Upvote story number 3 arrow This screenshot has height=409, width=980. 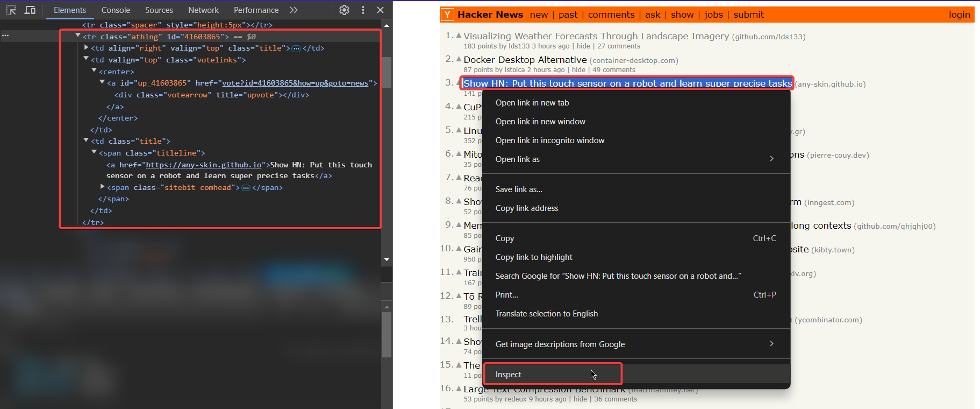click(x=459, y=83)
